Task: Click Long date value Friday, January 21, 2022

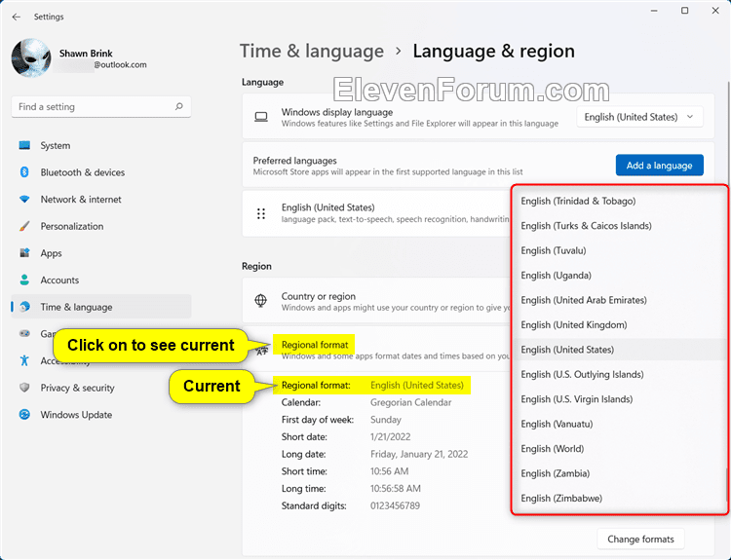Action: [x=419, y=454]
